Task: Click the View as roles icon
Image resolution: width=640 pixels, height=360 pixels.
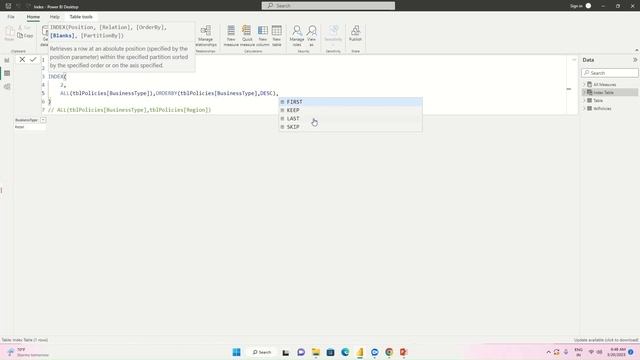Action: (311, 36)
